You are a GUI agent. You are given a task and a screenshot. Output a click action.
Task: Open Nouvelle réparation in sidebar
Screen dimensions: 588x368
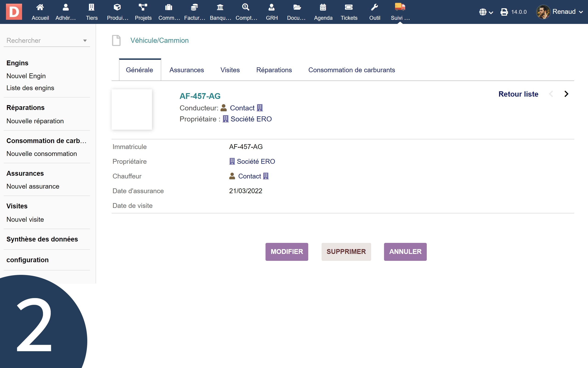[x=35, y=121]
